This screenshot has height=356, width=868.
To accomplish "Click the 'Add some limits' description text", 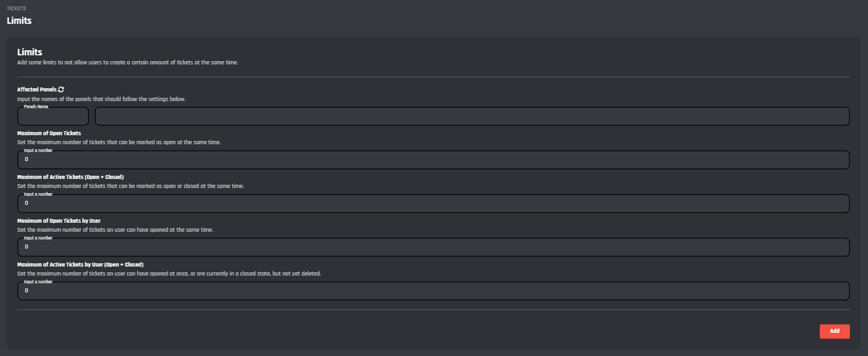I will [127, 62].
